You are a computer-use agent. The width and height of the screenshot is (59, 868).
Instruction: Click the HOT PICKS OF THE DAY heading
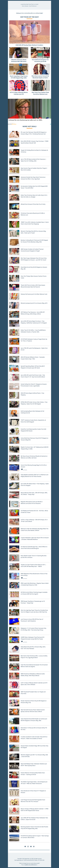pyautogui.click(x=29, y=17)
